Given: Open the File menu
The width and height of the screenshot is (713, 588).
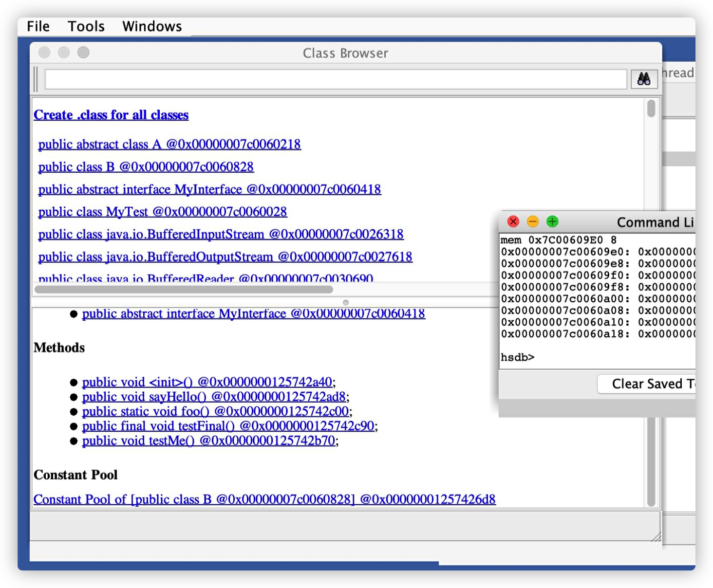Looking at the screenshot, I should click(x=38, y=26).
